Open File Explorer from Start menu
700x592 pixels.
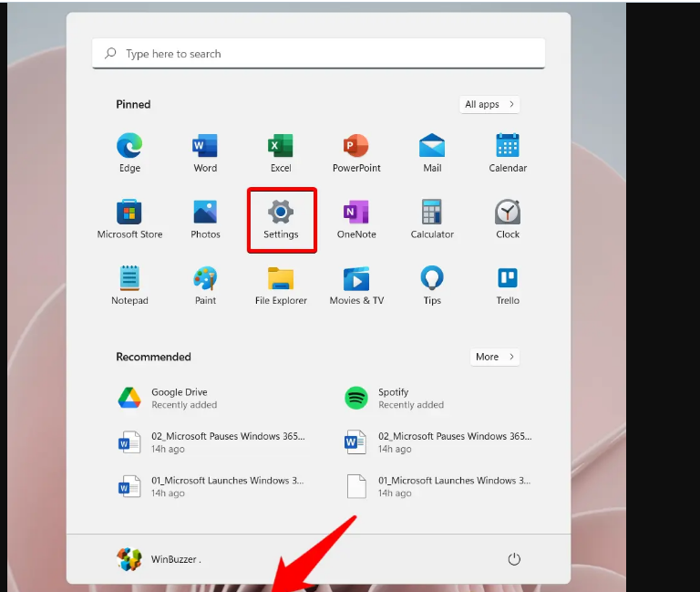point(281,285)
